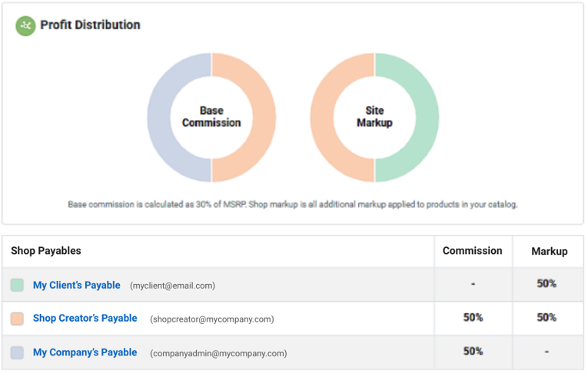Click green swatch beside My Client's Payable

(x=17, y=286)
